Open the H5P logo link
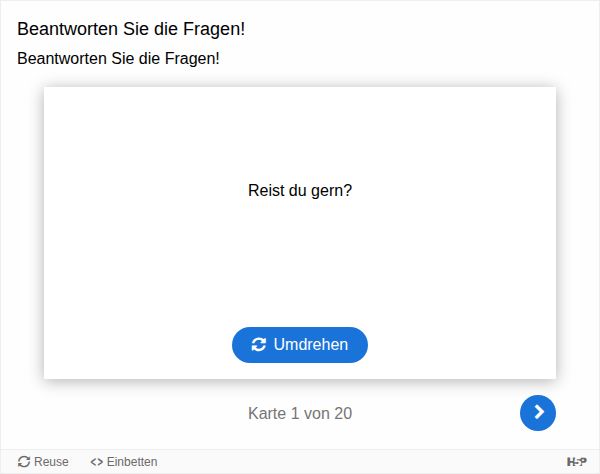600x474 pixels. [577, 462]
